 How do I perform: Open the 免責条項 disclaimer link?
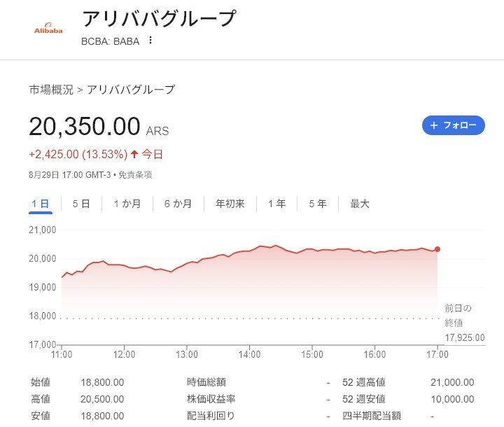pyautogui.click(x=135, y=175)
